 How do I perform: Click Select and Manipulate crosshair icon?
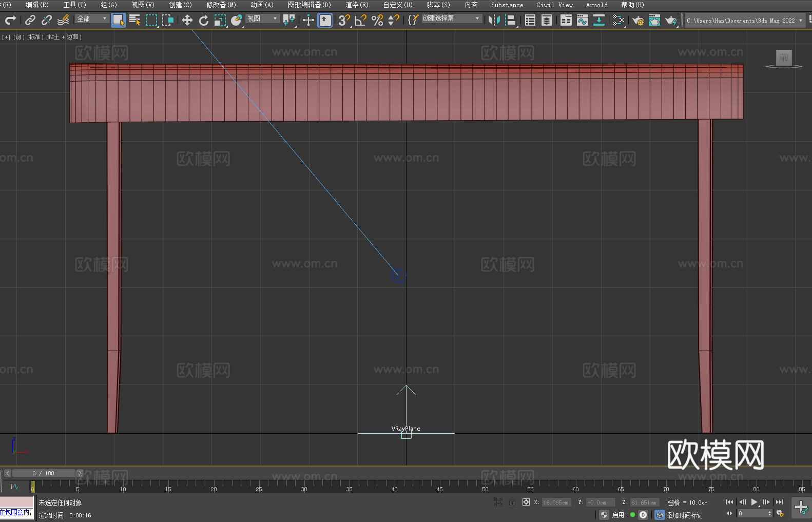point(308,20)
